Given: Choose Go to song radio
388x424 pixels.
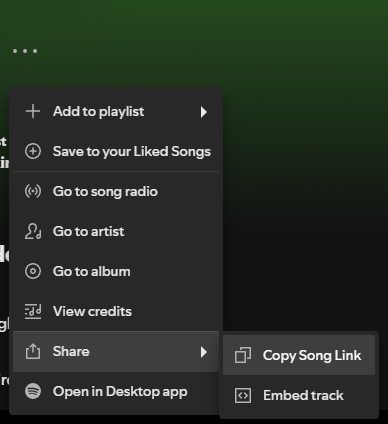Looking at the screenshot, I should [116, 191].
